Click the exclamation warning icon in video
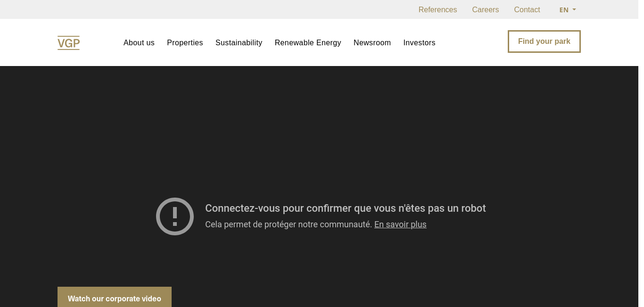This screenshot has width=644, height=307. (175, 216)
